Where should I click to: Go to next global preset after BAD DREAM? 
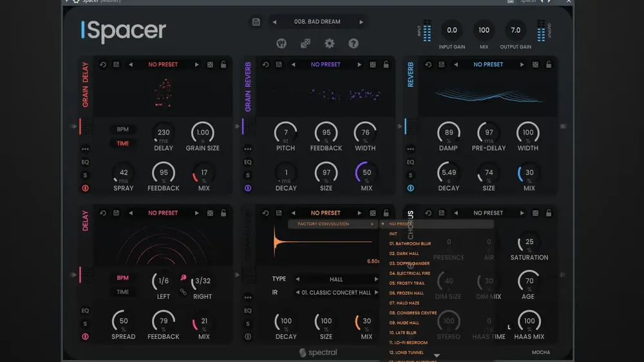pyautogui.click(x=361, y=22)
